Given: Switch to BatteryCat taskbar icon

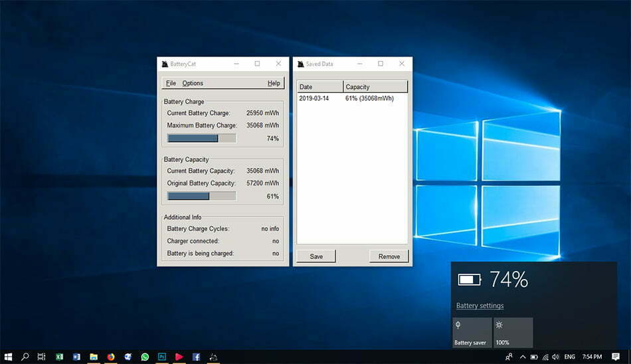Looking at the screenshot, I should click(x=213, y=357).
